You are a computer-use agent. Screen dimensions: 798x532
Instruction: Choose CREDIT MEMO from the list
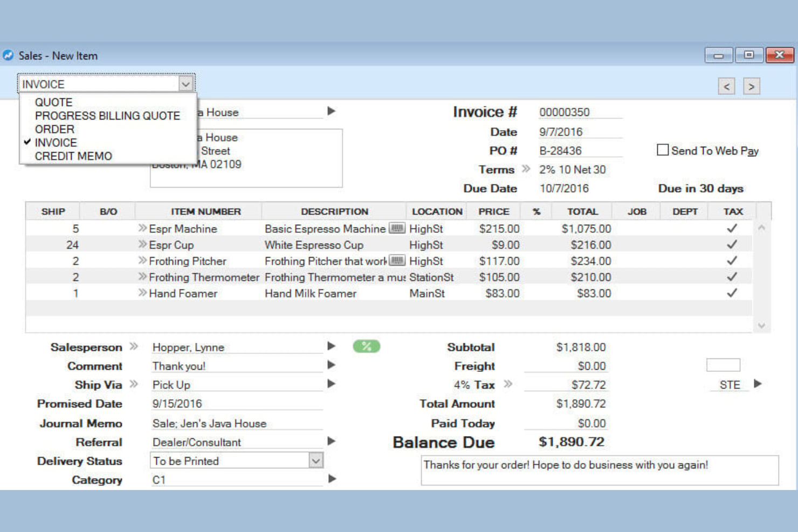(73, 156)
